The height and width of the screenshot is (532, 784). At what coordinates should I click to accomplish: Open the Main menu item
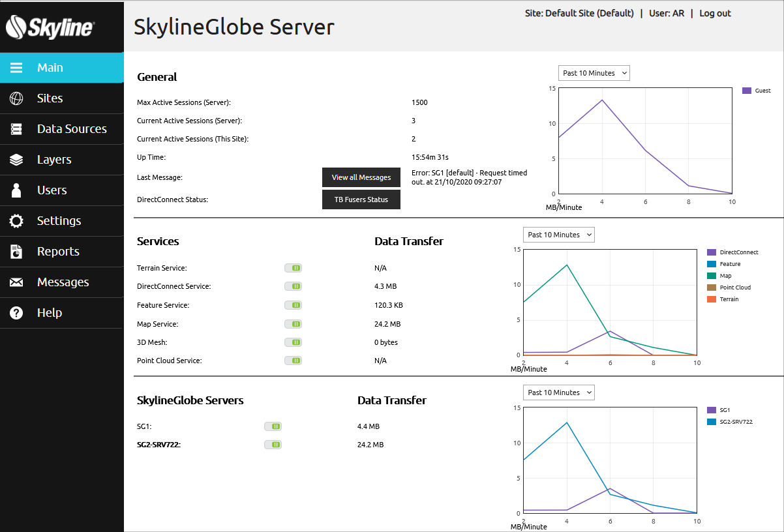(62, 68)
